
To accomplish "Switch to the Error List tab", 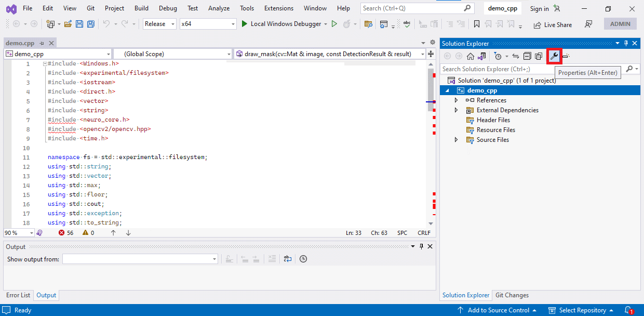I will (x=18, y=295).
